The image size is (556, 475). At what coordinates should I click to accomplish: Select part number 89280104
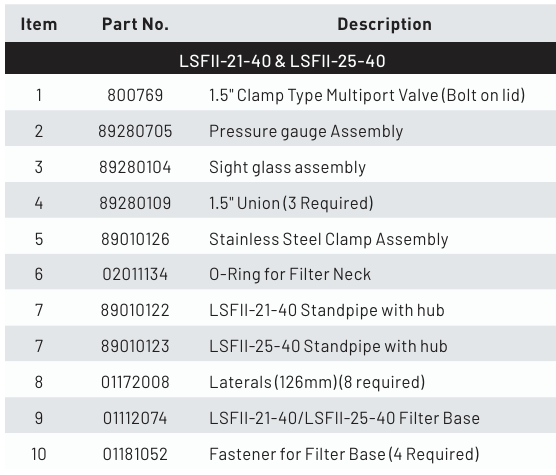tap(135, 167)
